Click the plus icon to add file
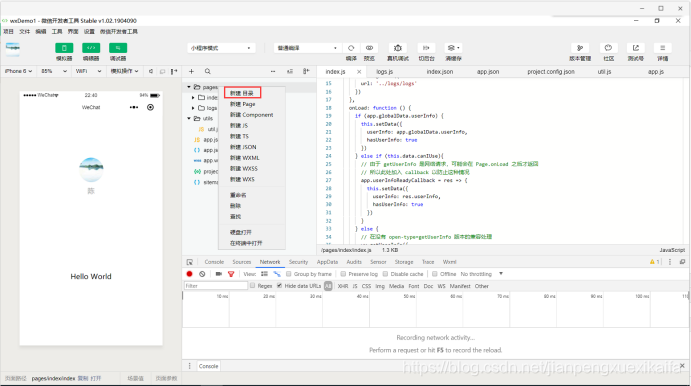This screenshot has width=691, height=386. point(191,71)
